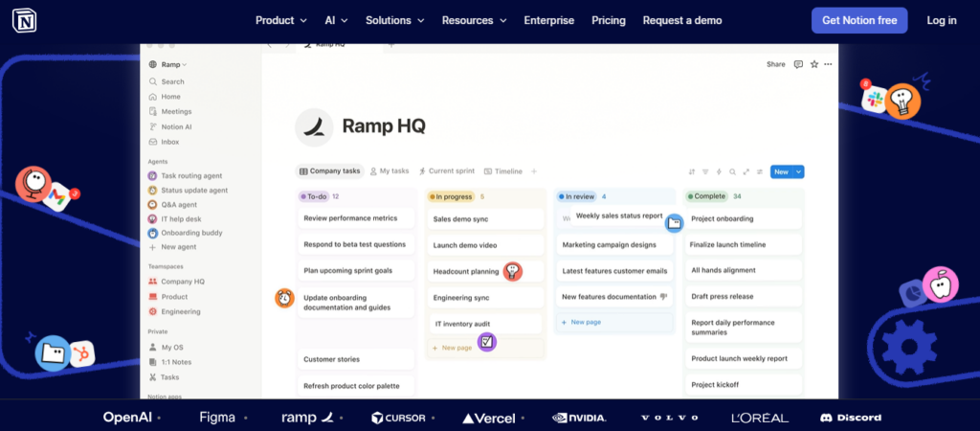980x431 pixels.
Task: Open the Ramp workspace switcher
Action: coord(167,64)
